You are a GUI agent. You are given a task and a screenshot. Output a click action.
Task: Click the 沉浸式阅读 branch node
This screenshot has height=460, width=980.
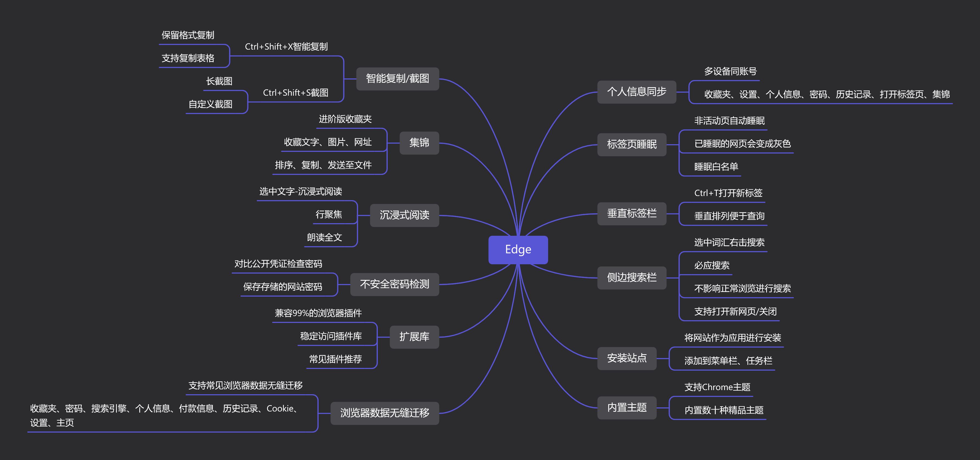404,215
